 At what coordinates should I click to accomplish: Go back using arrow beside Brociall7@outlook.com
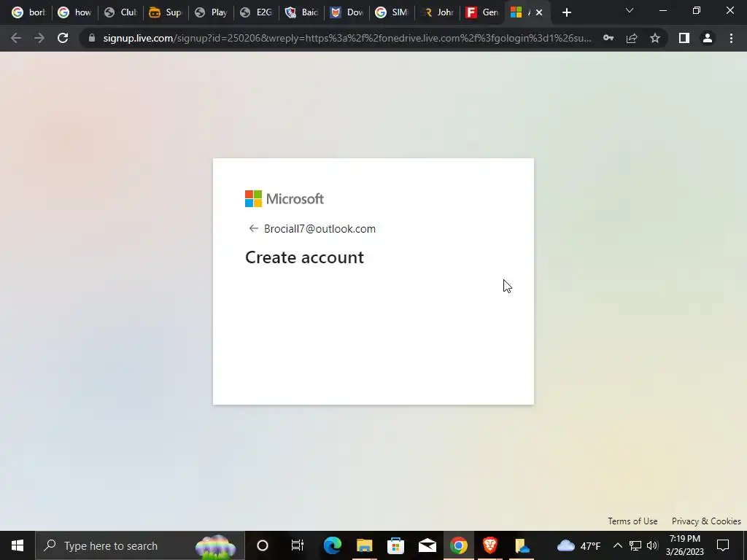click(253, 228)
